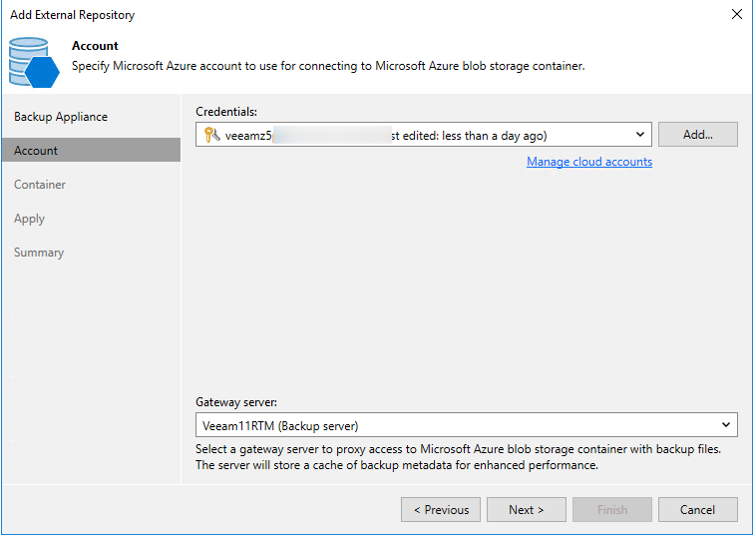This screenshot has width=756, height=536.
Task: Go to the Backup Appliance step
Action: click(61, 117)
